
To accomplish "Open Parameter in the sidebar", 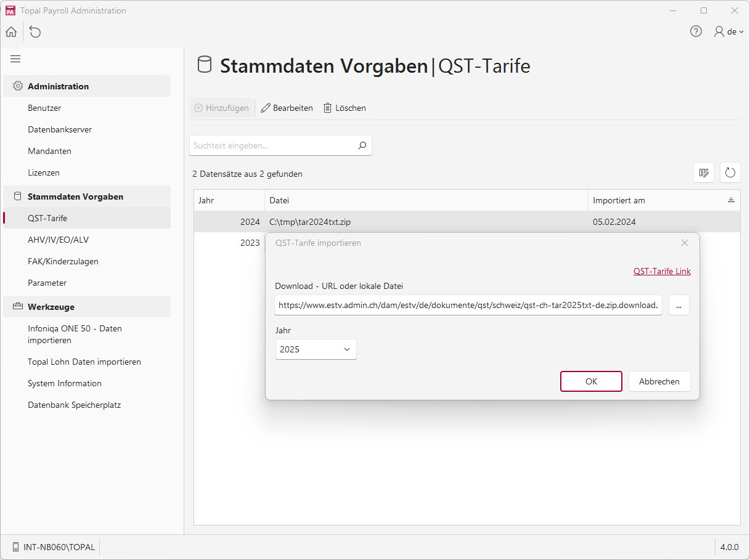I will coord(47,283).
